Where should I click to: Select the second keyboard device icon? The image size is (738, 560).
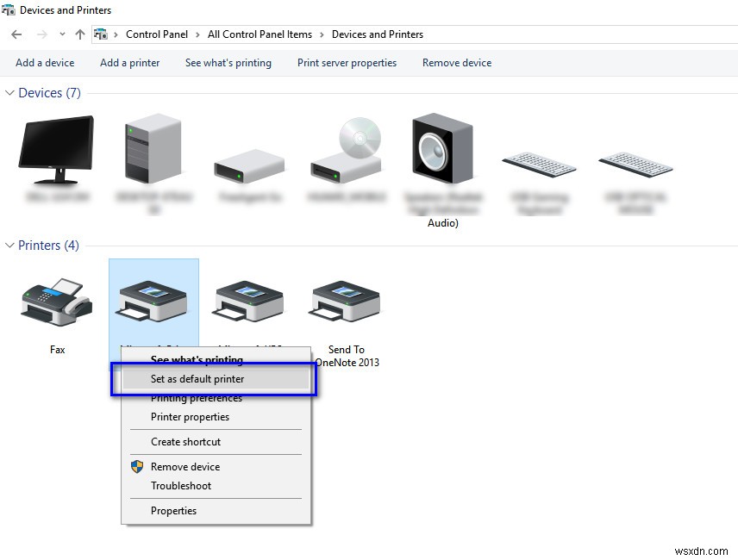tap(636, 165)
